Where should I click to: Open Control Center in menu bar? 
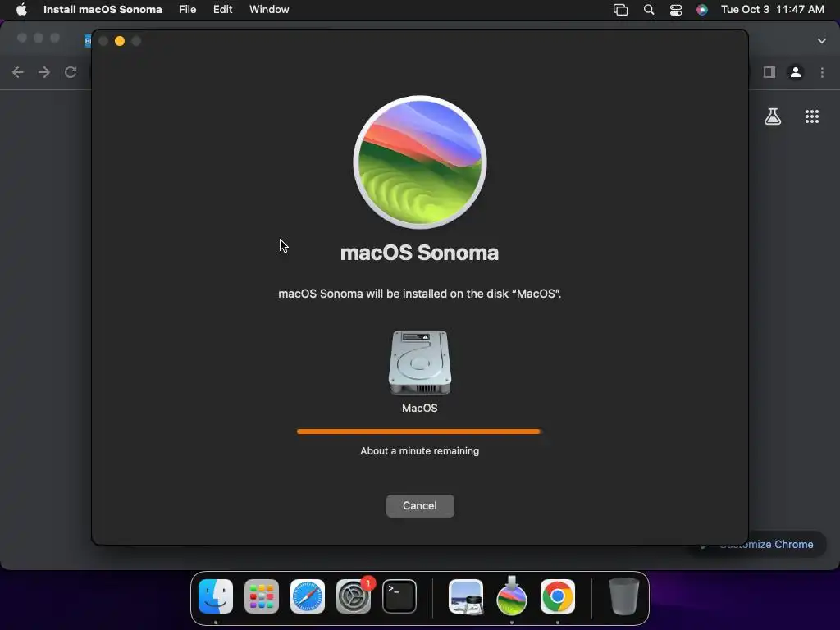676,10
